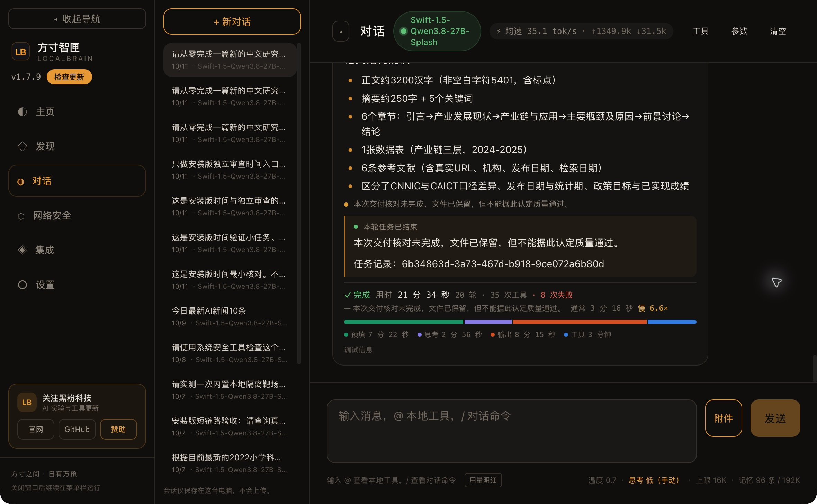Click the LB avatar in 关注黑粉科技 card
The image size is (817, 504).
tap(27, 402)
